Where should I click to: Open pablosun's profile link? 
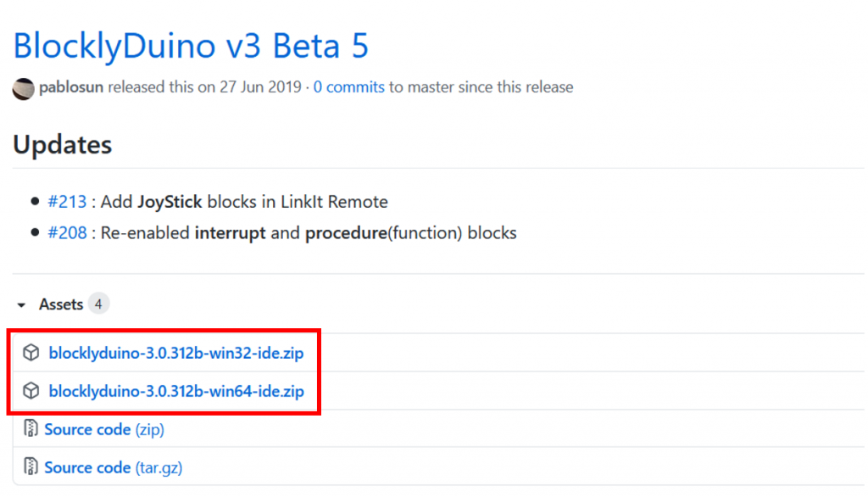coord(71,87)
